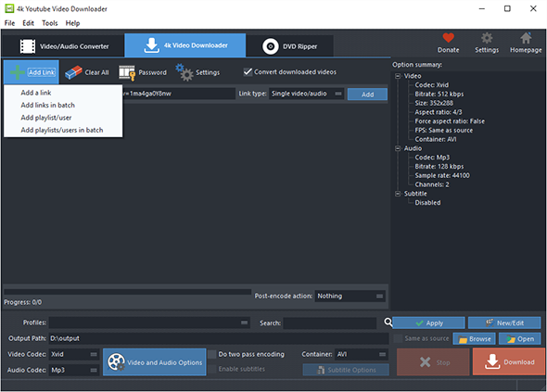Click the Clear All eraser icon
The width and height of the screenshot is (547, 392).
point(73,72)
